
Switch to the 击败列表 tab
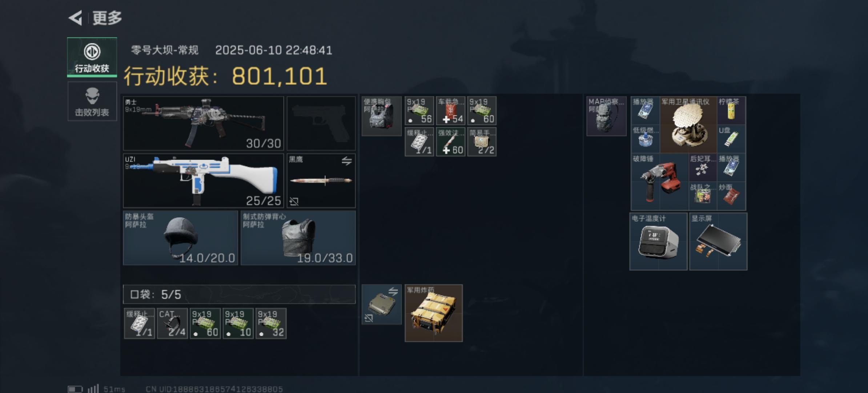tap(92, 101)
